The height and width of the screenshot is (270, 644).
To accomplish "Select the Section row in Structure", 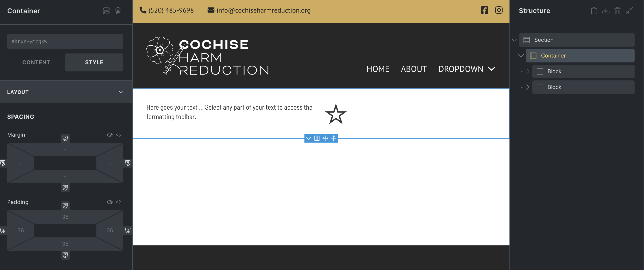I will pos(577,40).
